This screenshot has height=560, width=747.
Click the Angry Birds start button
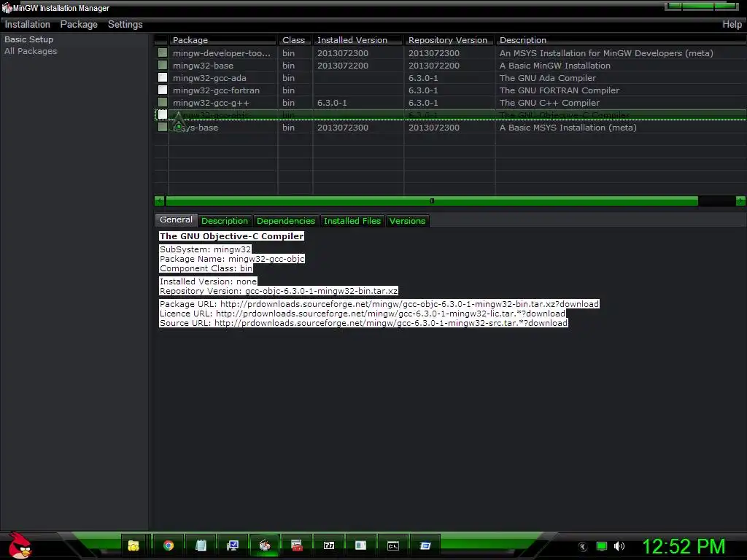pos(20,545)
